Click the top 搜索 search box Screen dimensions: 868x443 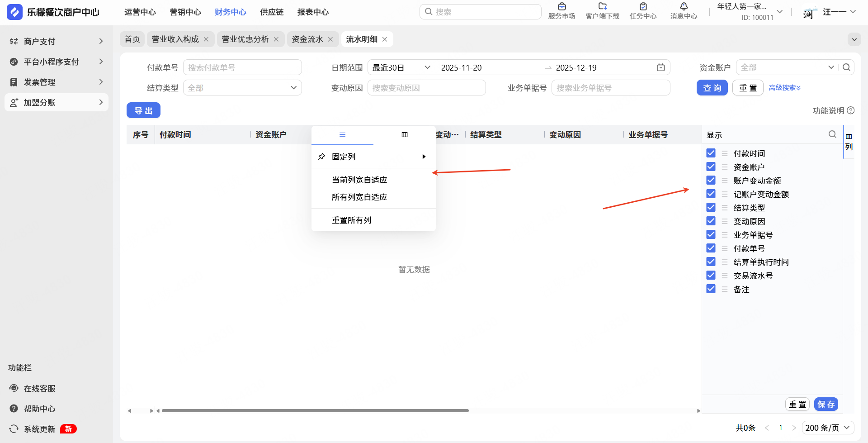[481, 12]
